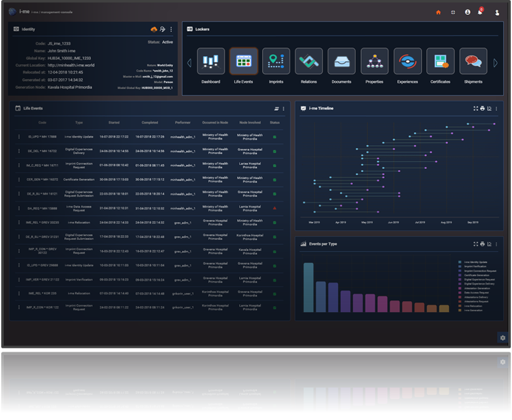Click the home icon in top bar
Image resolution: width=512 pixels, height=420 pixels.
pyautogui.click(x=438, y=12)
